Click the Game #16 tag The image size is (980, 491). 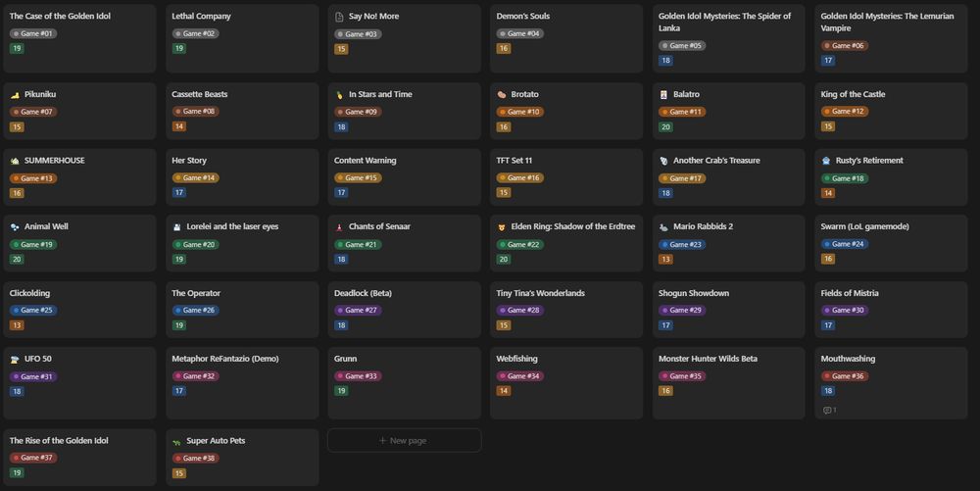pos(520,178)
